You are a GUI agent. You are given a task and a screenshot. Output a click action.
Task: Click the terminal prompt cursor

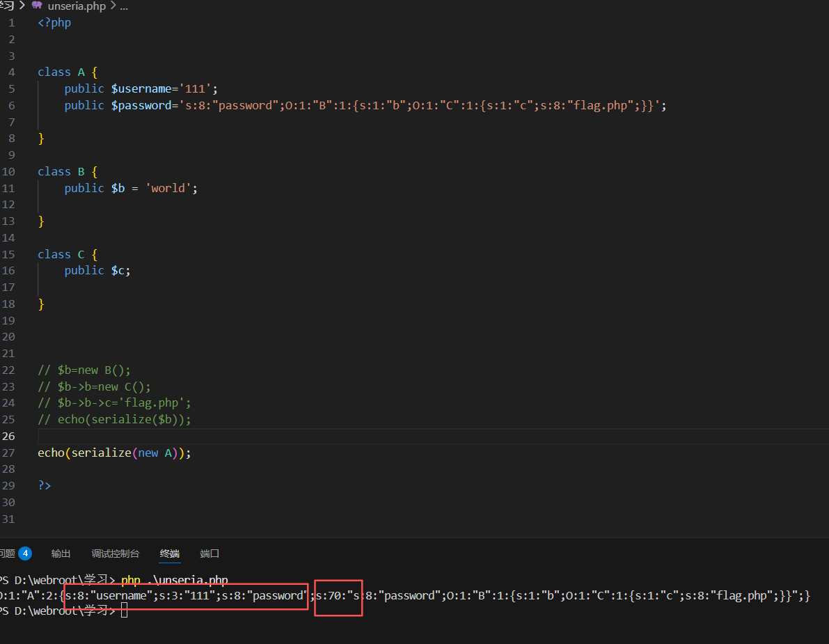point(124,611)
